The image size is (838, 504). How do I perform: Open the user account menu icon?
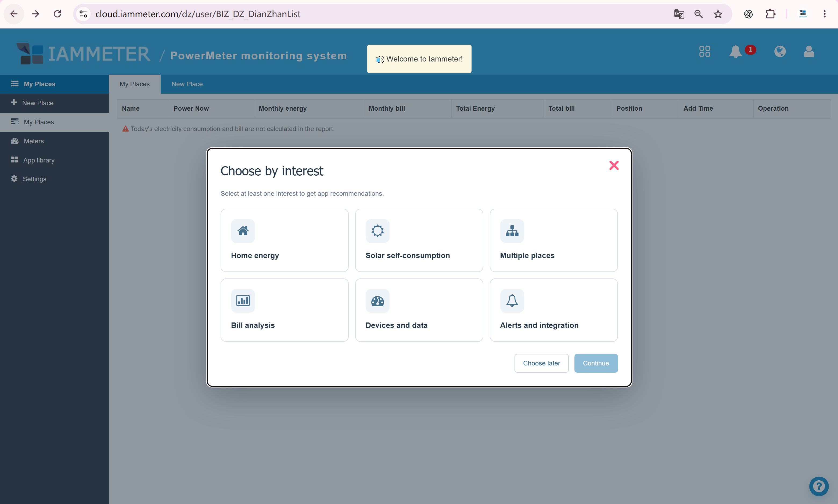coord(809,52)
